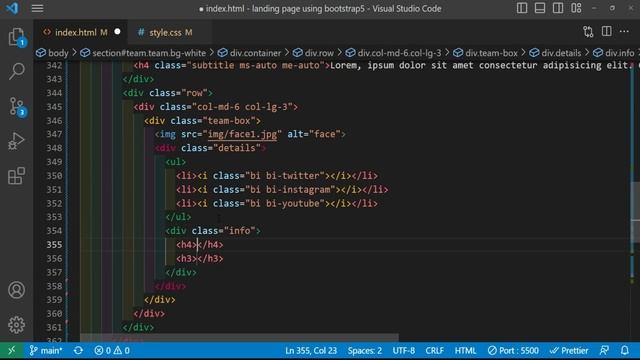Open changes compare icon in editor toolbar

pyautogui.click(x=588, y=32)
